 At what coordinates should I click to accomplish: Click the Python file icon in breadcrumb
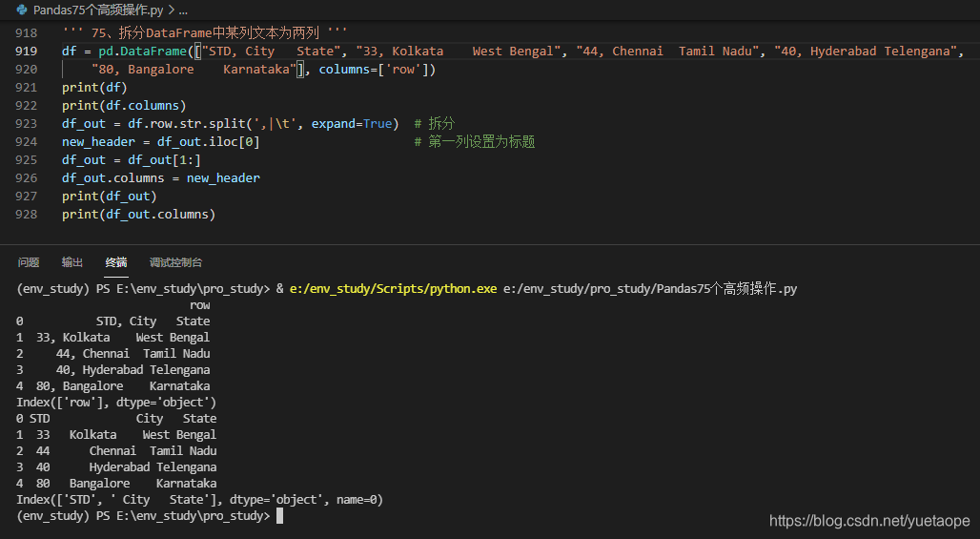(23, 10)
